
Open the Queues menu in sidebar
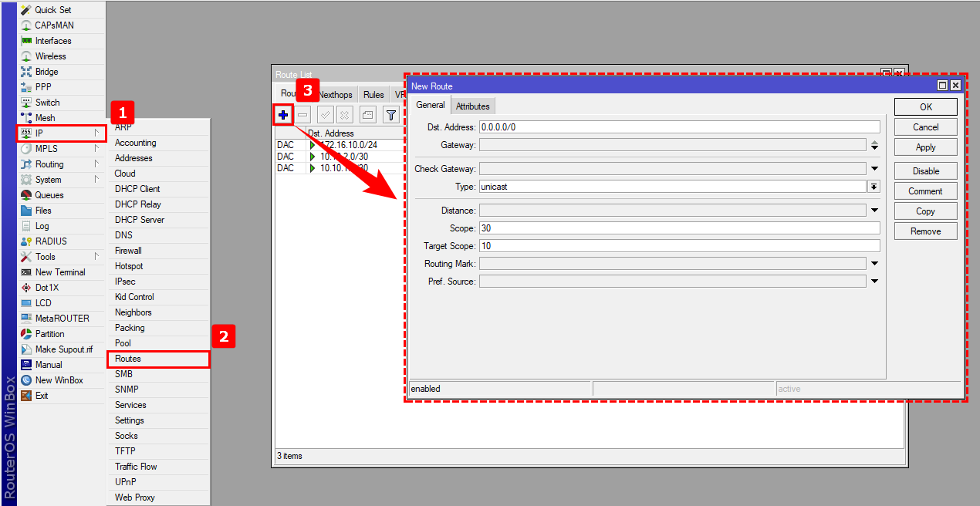(49, 195)
